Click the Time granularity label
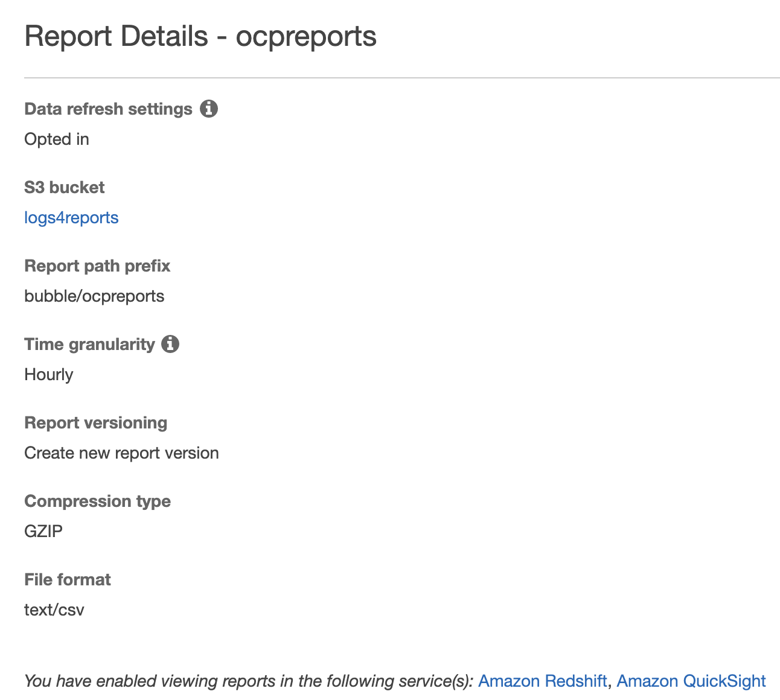Viewport: 780px width, 700px height. click(89, 345)
